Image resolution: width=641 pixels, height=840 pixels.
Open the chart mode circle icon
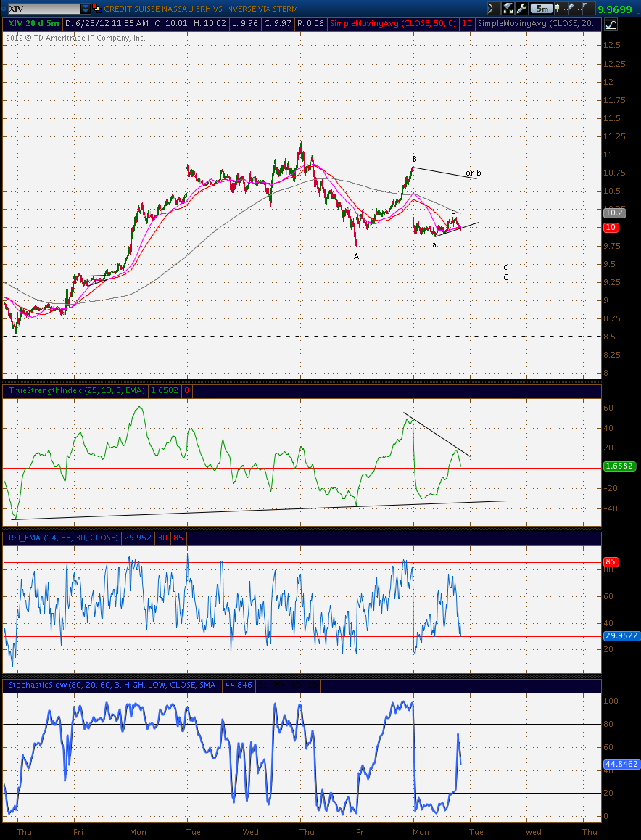click(495, 9)
